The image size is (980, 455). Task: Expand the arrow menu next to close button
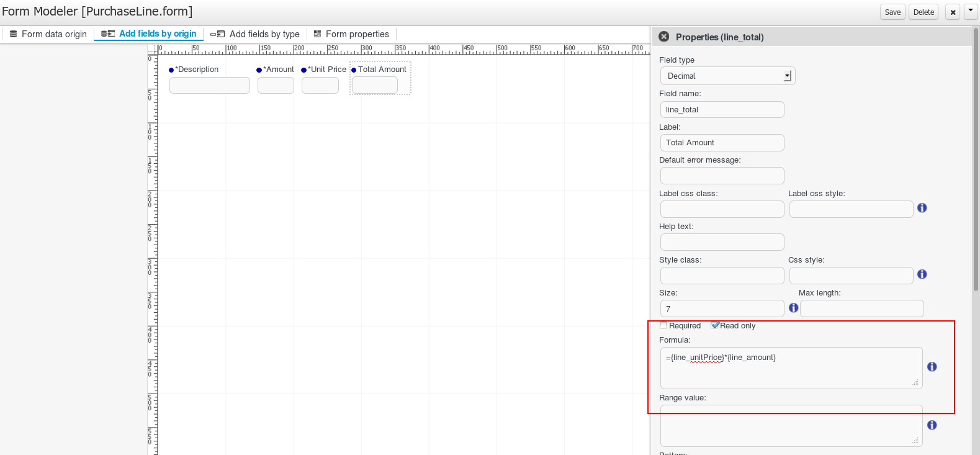971,11
